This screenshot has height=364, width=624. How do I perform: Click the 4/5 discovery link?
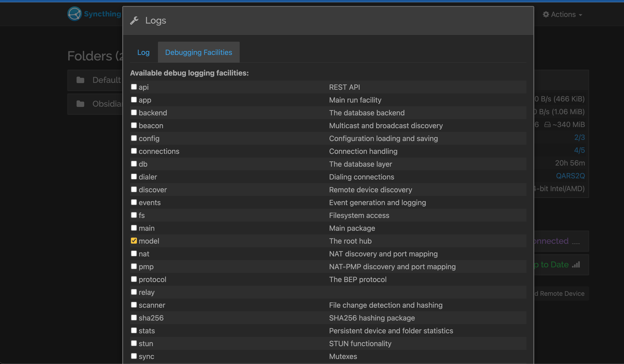click(579, 150)
